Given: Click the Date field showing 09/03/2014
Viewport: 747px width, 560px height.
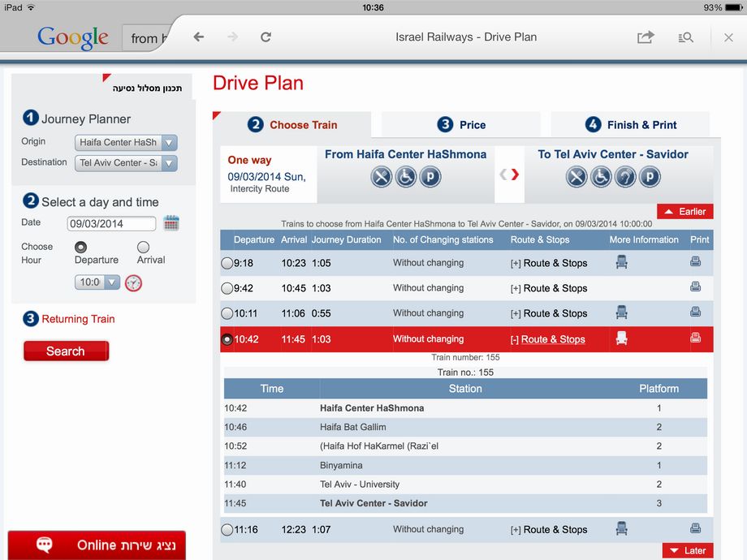Looking at the screenshot, I should coord(111,223).
